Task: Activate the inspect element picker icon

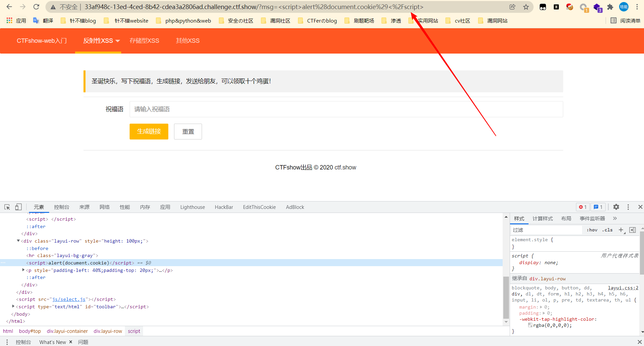Action: 7,207
